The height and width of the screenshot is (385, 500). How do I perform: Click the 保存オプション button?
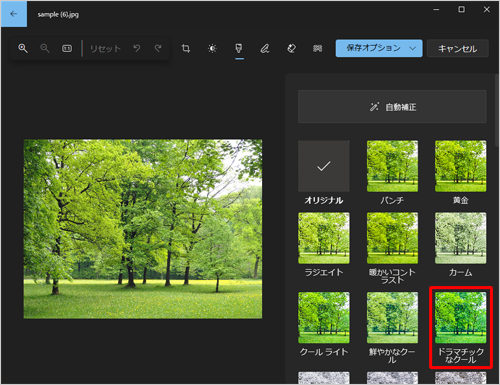pyautogui.click(x=379, y=48)
